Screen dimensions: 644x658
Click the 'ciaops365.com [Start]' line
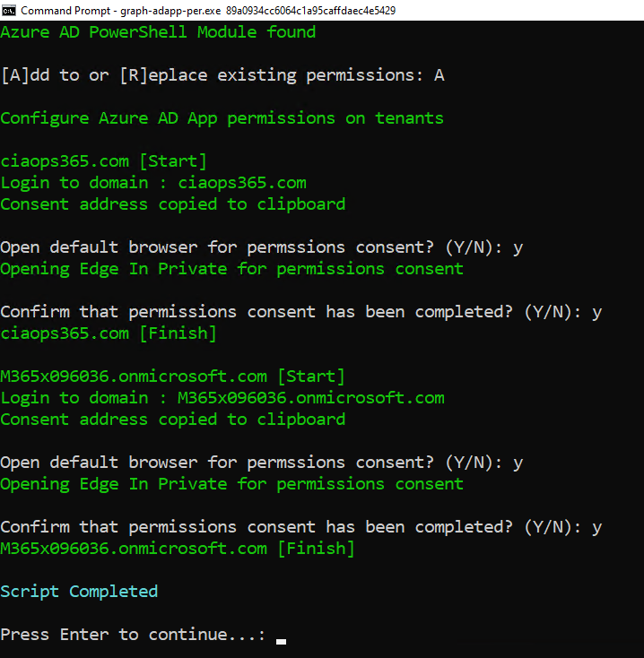pyautogui.click(x=103, y=161)
